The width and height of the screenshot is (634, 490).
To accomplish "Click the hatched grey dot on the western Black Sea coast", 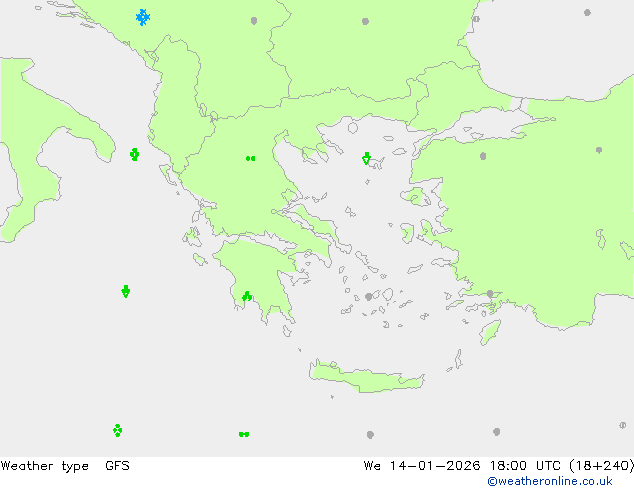I will (476, 19).
